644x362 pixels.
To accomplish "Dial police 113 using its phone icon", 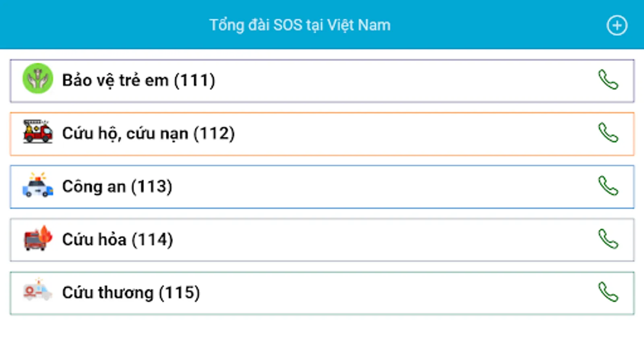I will click(608, 186).
